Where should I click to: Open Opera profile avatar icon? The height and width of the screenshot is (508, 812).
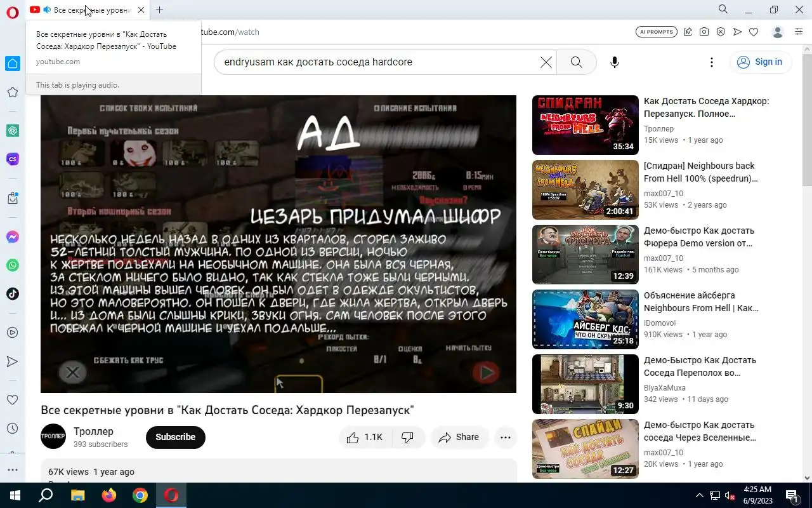pos(778,32)
